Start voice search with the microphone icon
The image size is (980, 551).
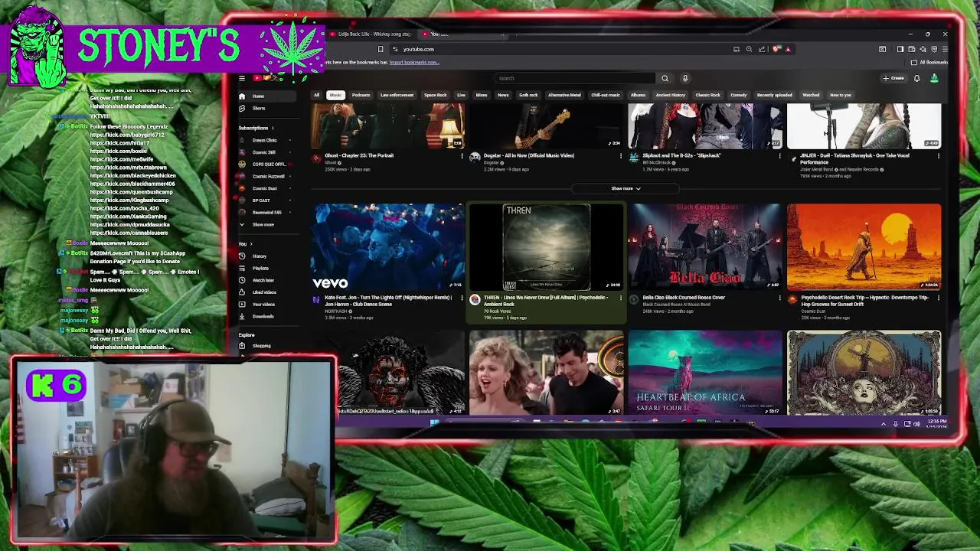(685, 78)
